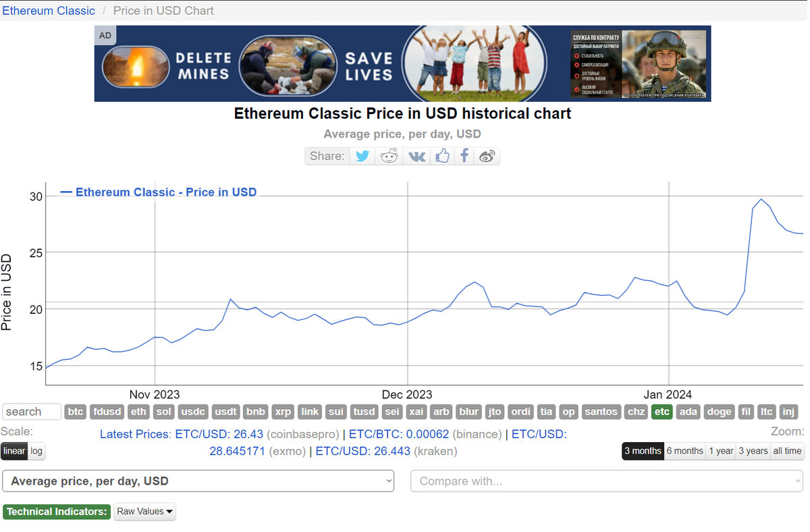Select the ada coin tag
The image size is (810, 532).
tap(688, 412)
